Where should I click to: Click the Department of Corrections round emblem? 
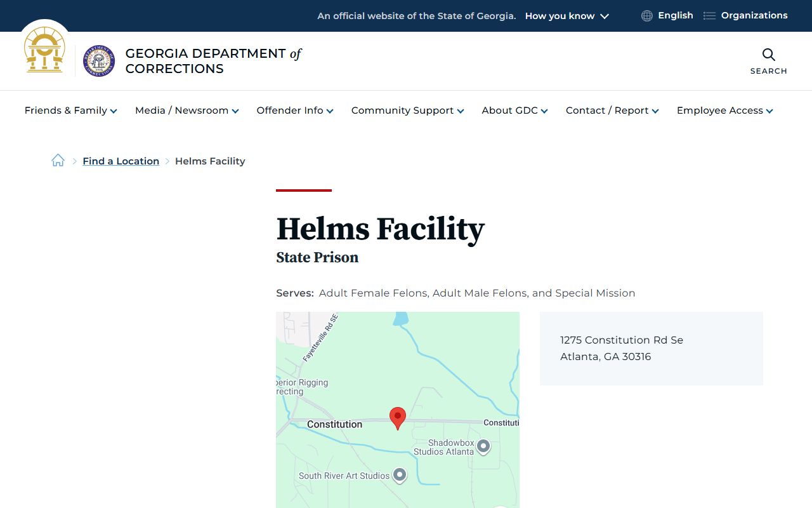tap(99, 61)
